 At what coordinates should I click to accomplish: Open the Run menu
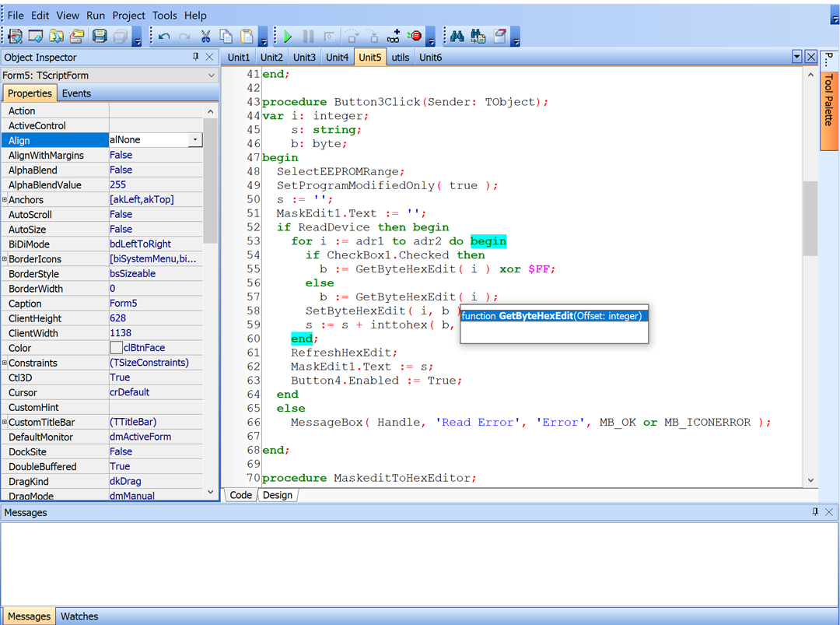(x=96, y=16)
